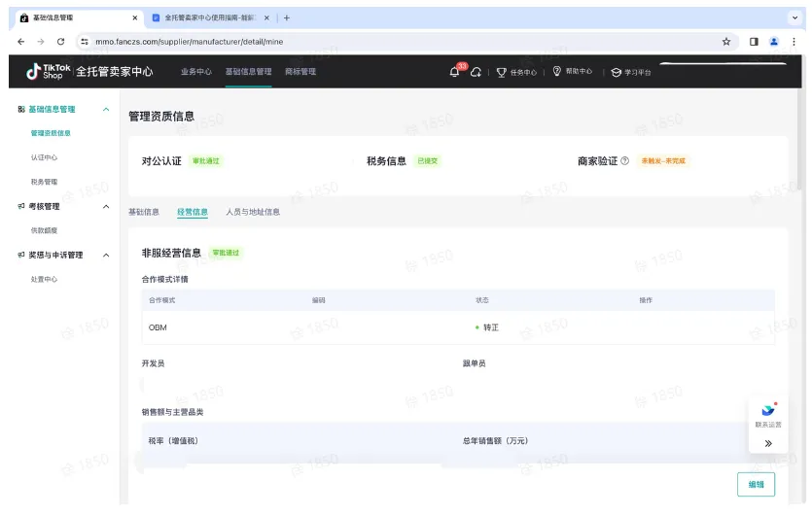Screen dimensions: 812x515
Task: Open browser side panel icon
Action: pos(754,42)
